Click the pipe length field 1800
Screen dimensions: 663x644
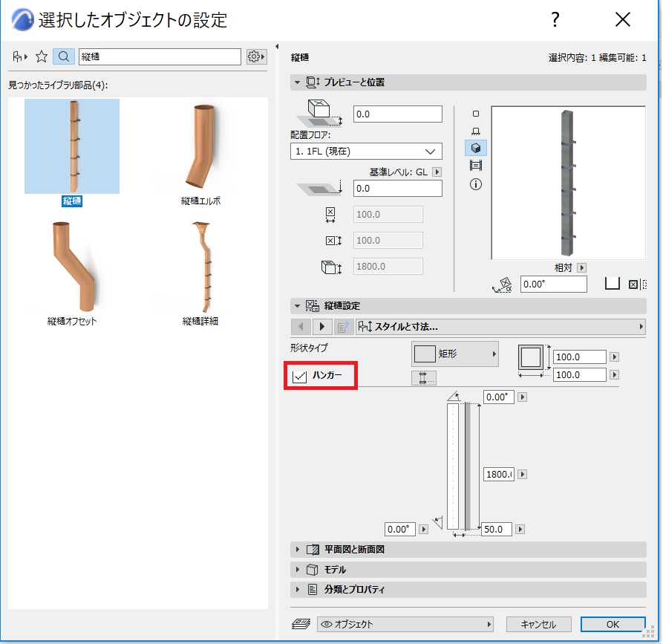499,475
